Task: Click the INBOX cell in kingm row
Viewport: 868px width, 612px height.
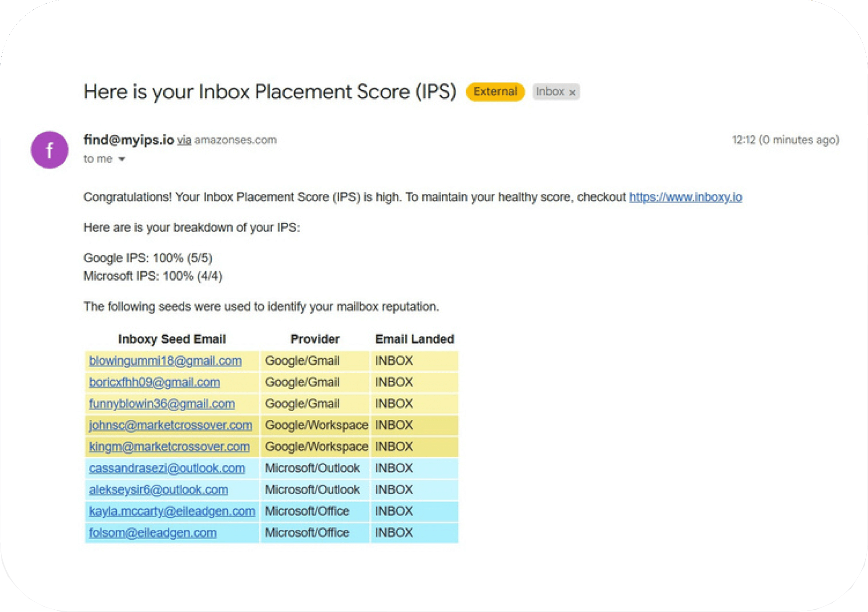Action: [414, 447]
